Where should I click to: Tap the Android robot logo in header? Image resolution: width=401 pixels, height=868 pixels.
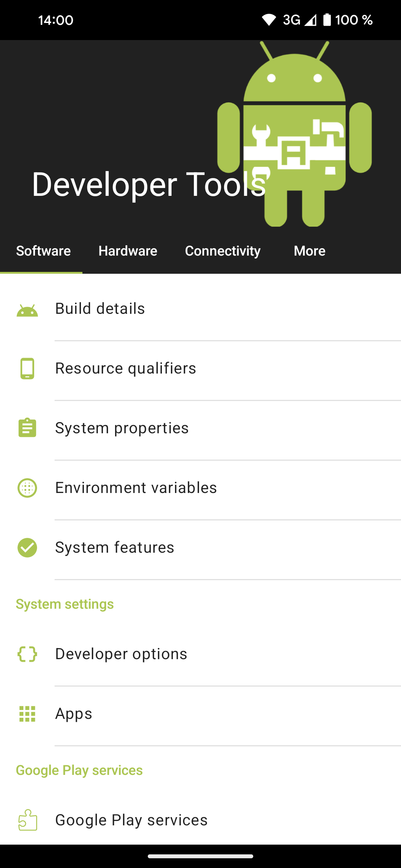(294, 134)
